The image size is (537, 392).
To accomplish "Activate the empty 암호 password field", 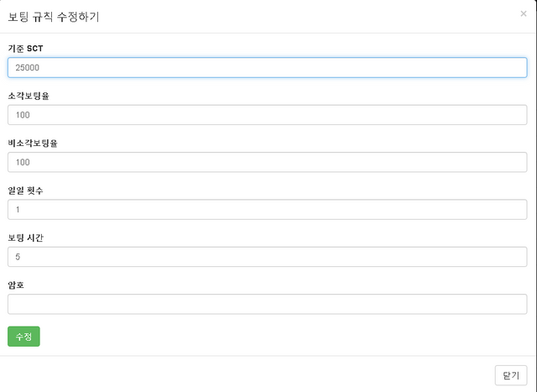I will (267, 304).
